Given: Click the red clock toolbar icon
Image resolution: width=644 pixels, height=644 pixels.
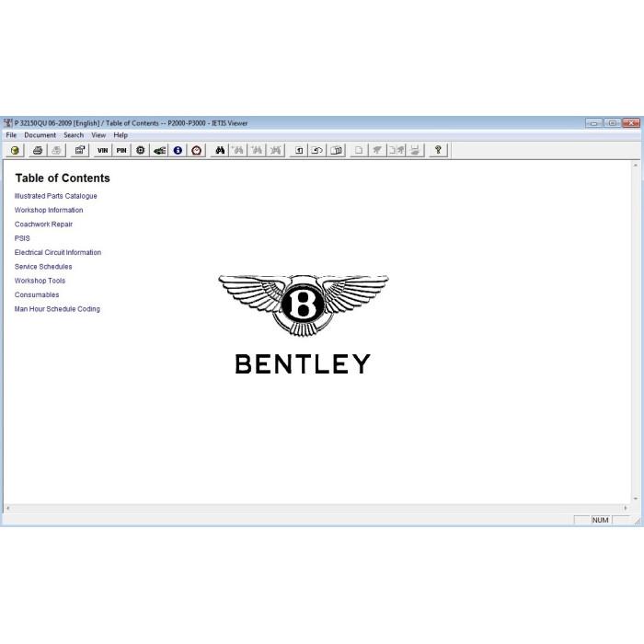Looking at the screenshot, I should coord(196,150).
